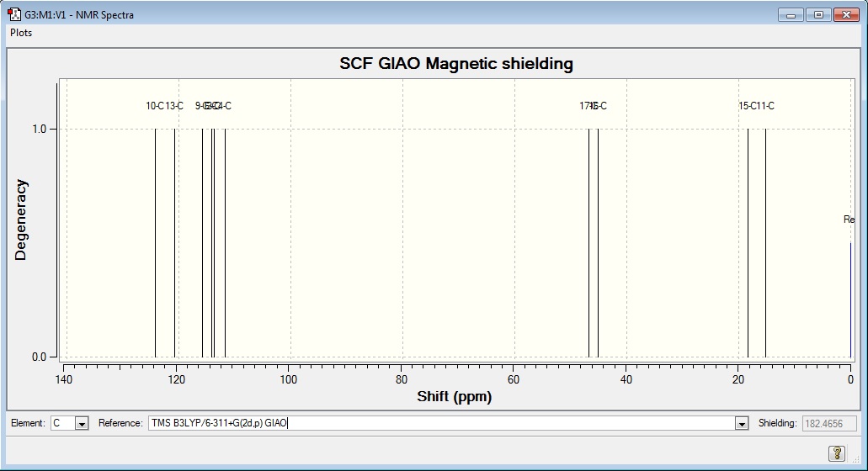The image size is (868, 471).
Task: Close the NMR Spectra window
Action: tap(846, 15)
